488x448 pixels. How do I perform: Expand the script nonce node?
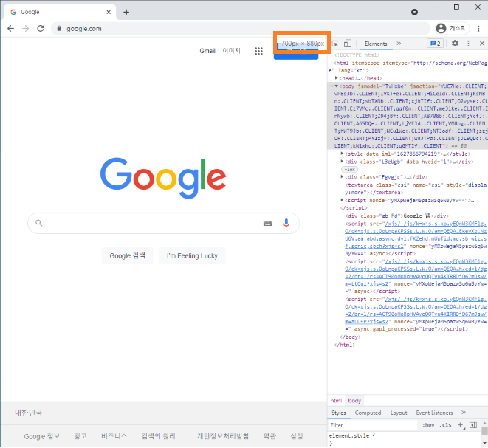click(342, 200)
